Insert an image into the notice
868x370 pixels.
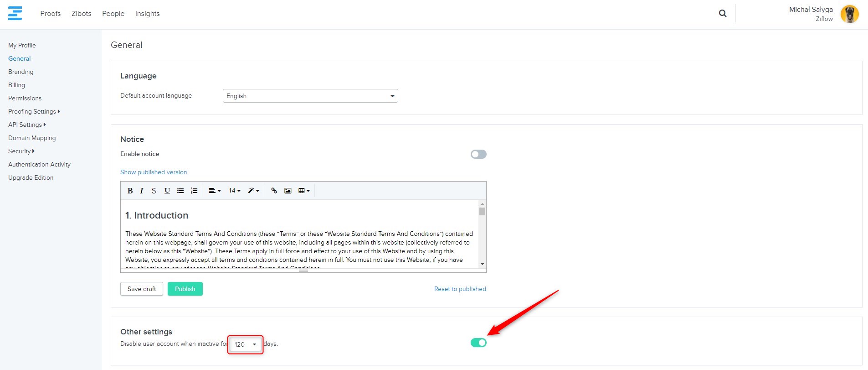pyautogui.click(x=288, y=191)
